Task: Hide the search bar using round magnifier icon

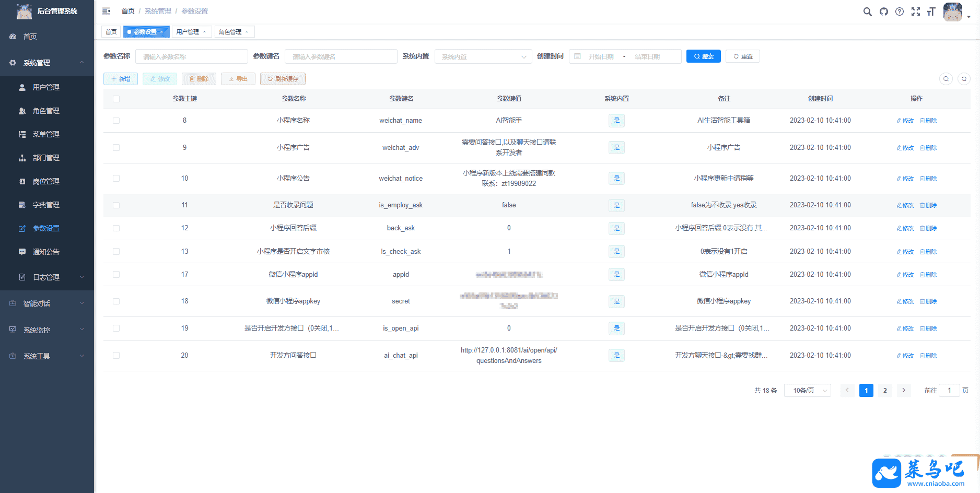Action: coord(946,79)
